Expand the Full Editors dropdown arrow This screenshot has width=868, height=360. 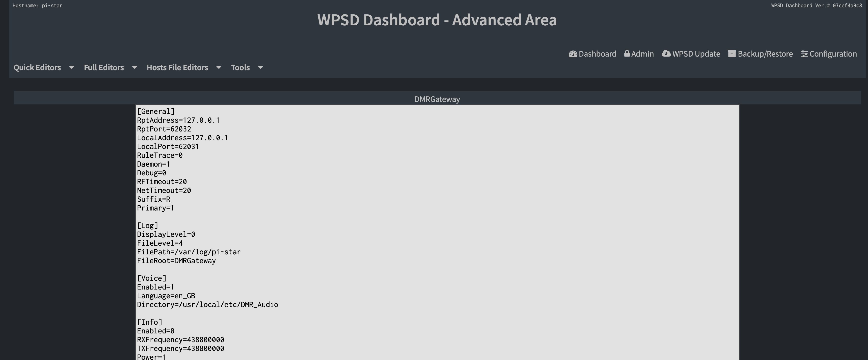134,67
